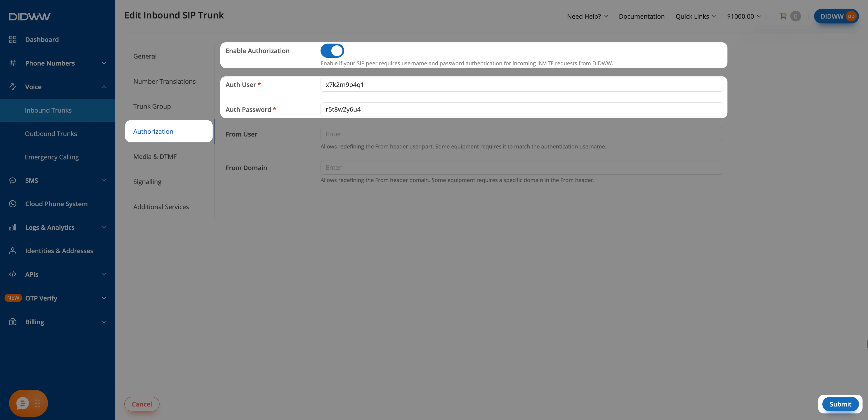Switch to the Signalling tab
The width and height of the screenshot is (868, 420).
[x=147, y=182]
